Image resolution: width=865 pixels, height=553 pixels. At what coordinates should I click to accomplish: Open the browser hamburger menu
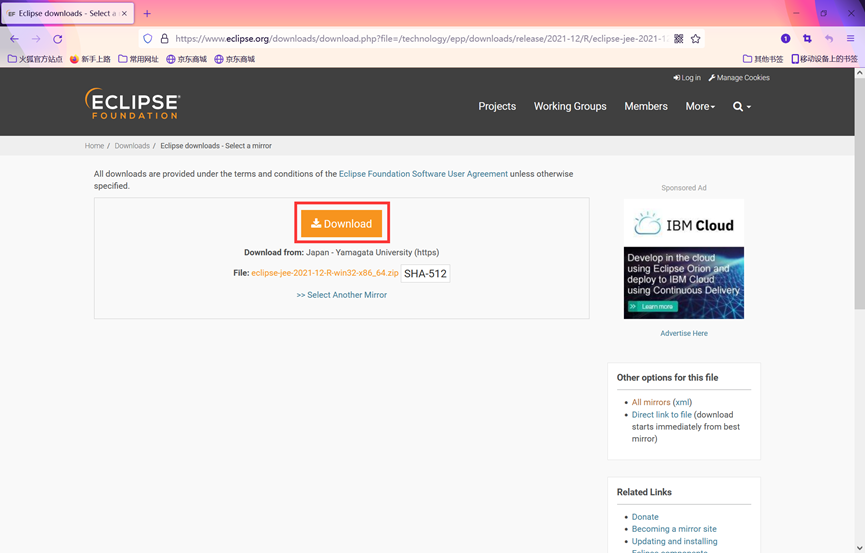point(850,39)
